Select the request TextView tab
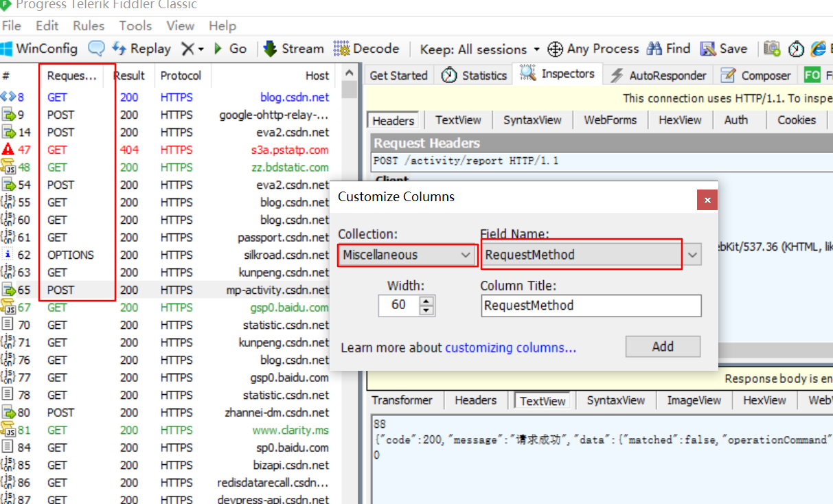833x504 pixels. point(458,120)
